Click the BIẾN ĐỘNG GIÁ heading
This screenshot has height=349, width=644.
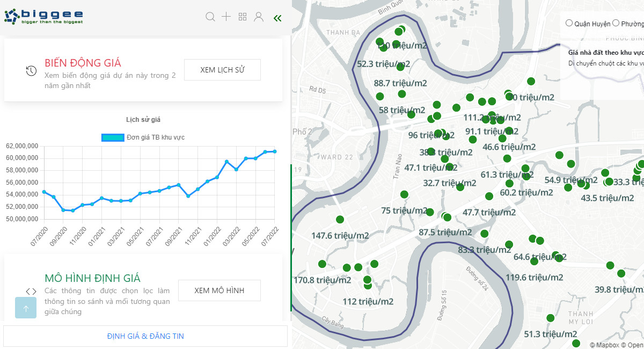[83, 63]
